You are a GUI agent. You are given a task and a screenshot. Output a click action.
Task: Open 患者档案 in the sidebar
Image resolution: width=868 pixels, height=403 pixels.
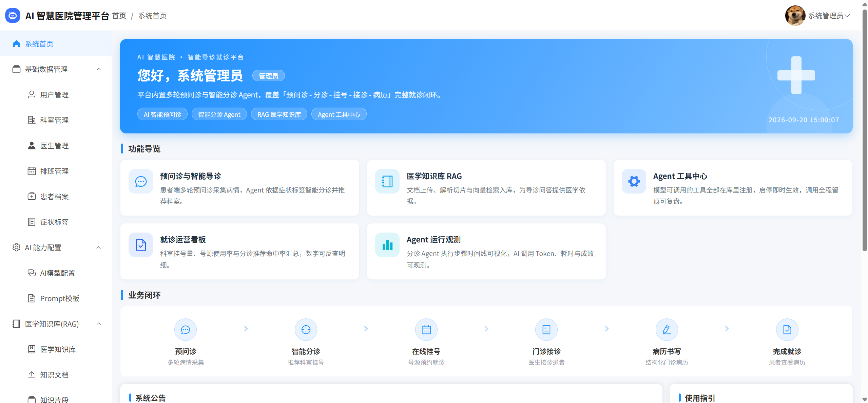point(56,197)
